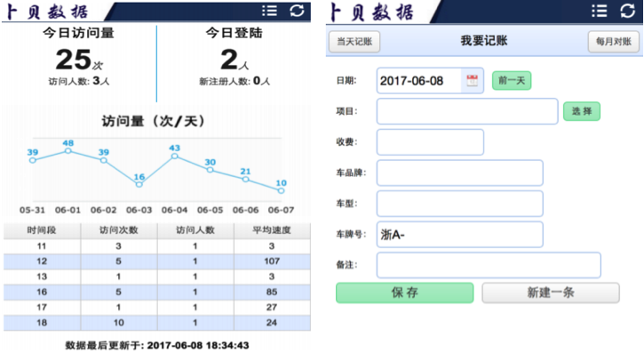This screenshot has height=354, width=644.
Task: Click refresh icon in left panel header
Action: [x=297, y=11]
